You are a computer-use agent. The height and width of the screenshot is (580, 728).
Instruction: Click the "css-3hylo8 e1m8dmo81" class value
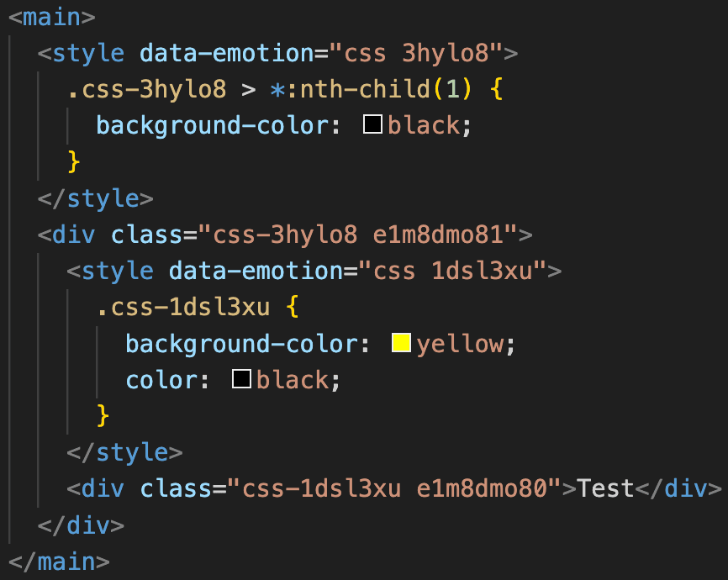coord(358,235)
